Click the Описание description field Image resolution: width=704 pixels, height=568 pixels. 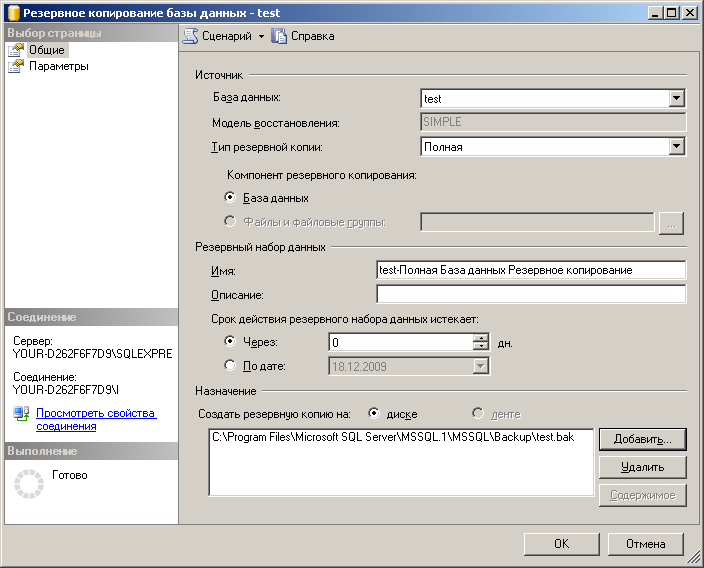531,295
